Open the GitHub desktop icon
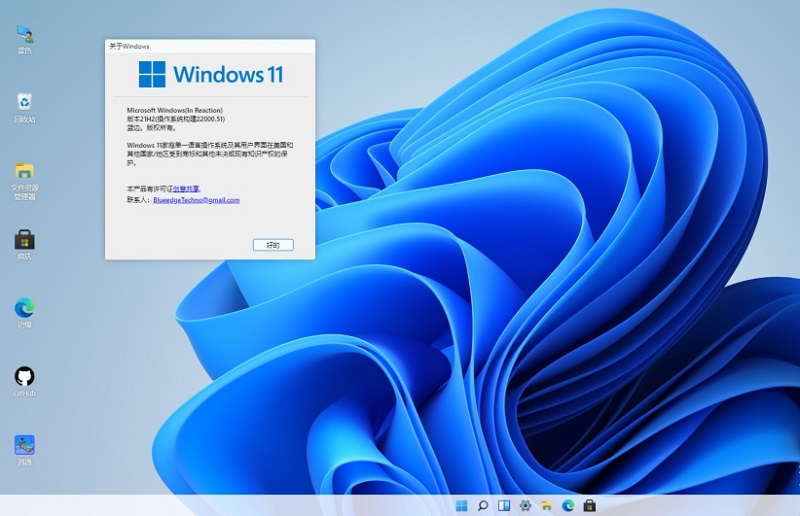 pyautogui.click(x=24, y=381)
